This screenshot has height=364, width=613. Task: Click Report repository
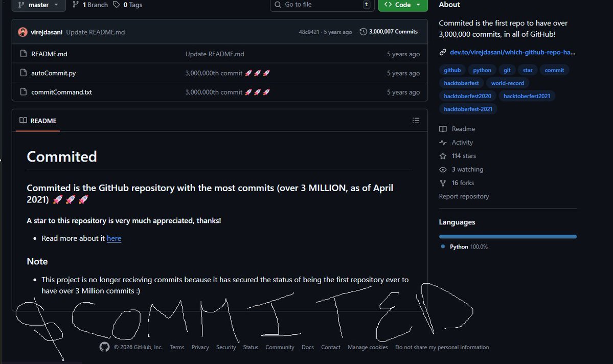pyautogui.click(x=464, y=196)
